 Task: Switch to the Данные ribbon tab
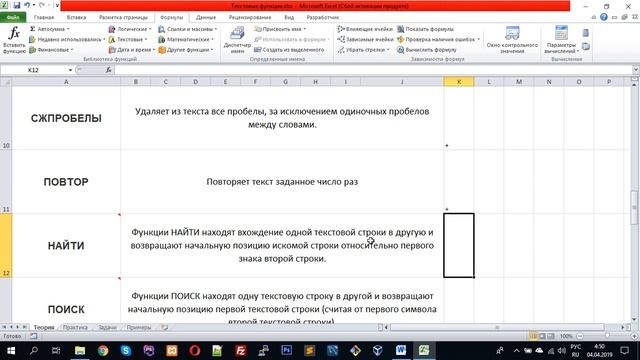pyautogui.click(x=206, y=18)
